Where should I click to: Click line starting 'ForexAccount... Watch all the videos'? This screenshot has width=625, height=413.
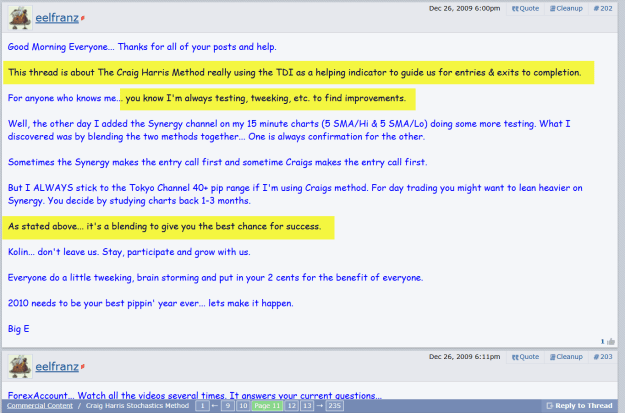(x=195, y=395)
